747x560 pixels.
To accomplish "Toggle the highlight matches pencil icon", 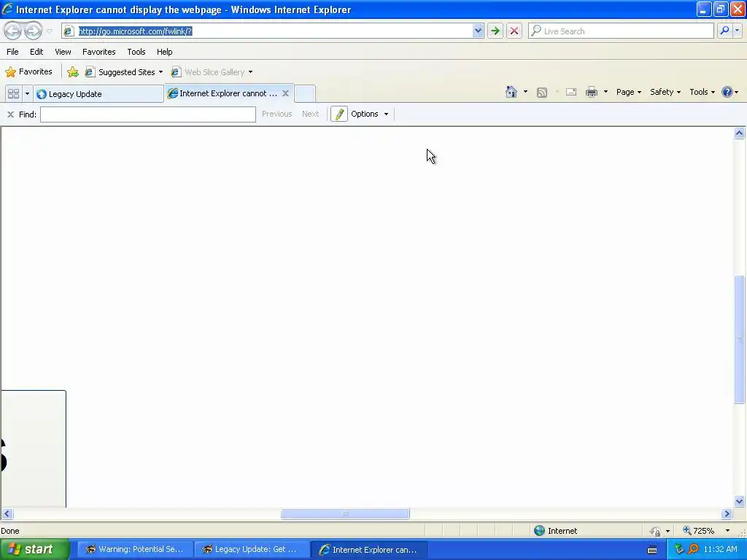I will pos(339,114).
